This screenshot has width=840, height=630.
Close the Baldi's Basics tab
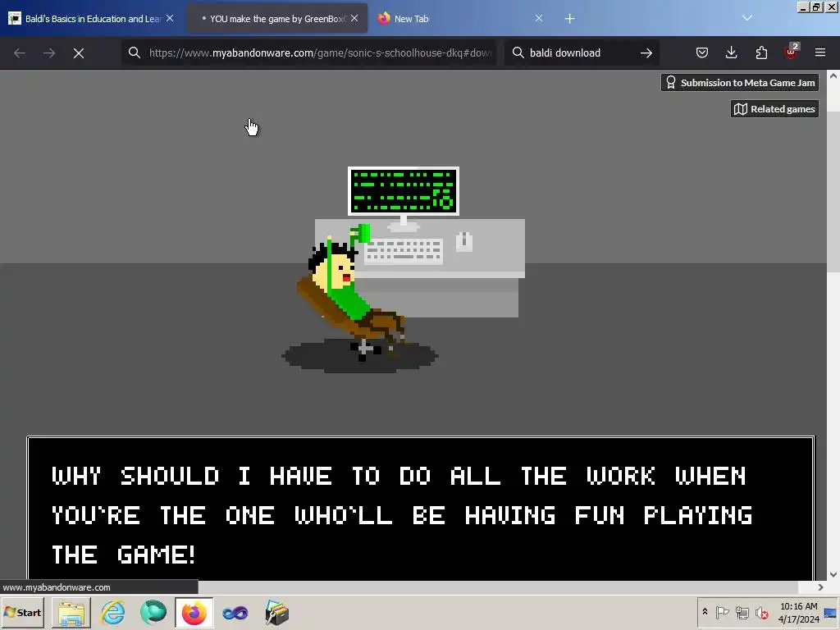tap(169, 18)
